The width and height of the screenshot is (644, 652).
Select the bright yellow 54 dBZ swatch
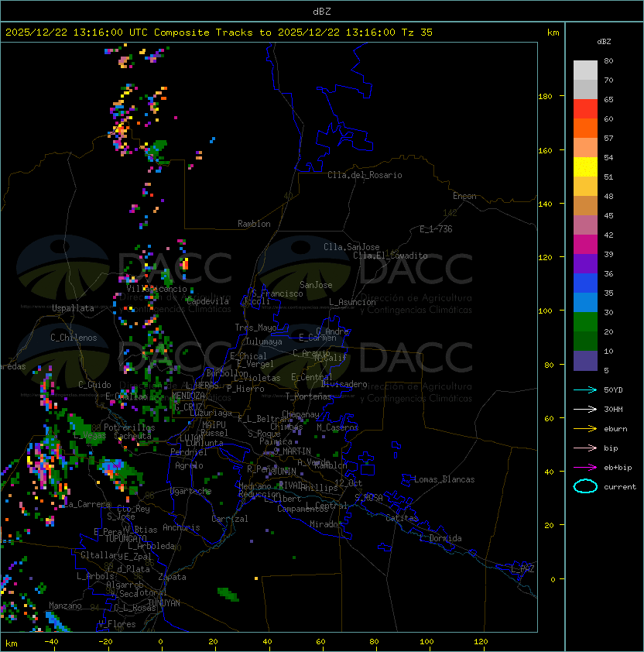click(585, 166)
